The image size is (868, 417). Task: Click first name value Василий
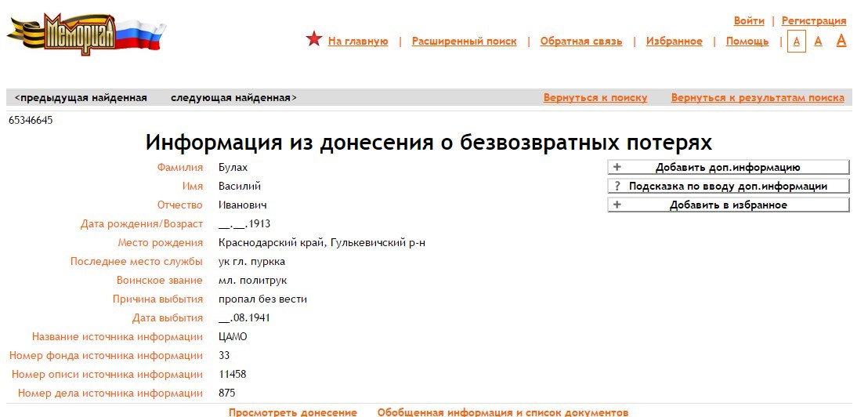[240, 186]
